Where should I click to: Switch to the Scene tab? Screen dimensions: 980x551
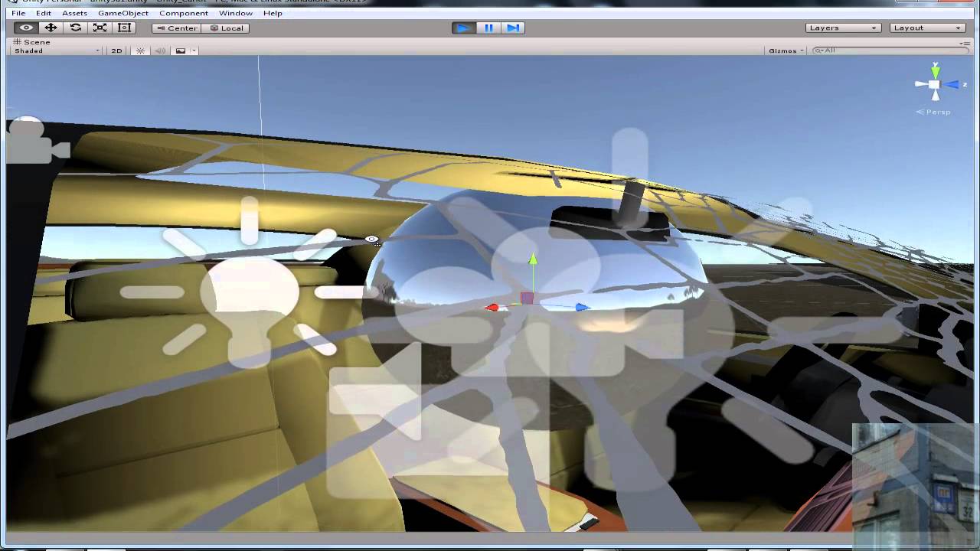[32, 42]
